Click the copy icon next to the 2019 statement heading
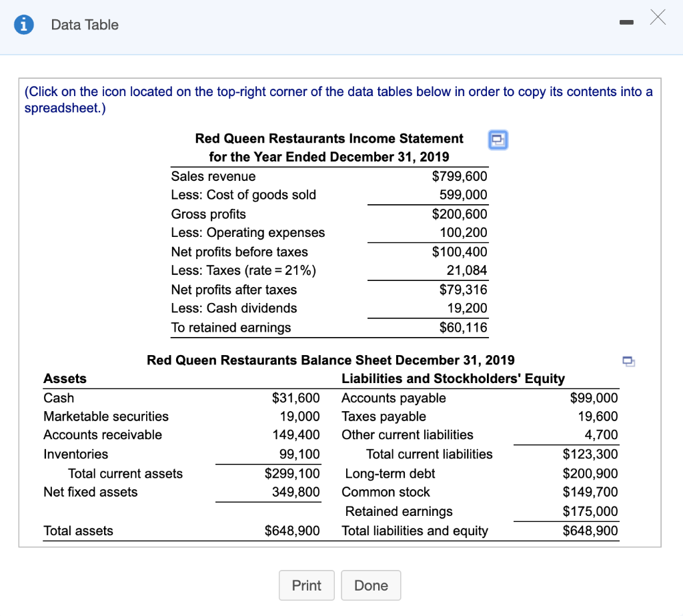683x616 pixels. (x=498, y=139)
